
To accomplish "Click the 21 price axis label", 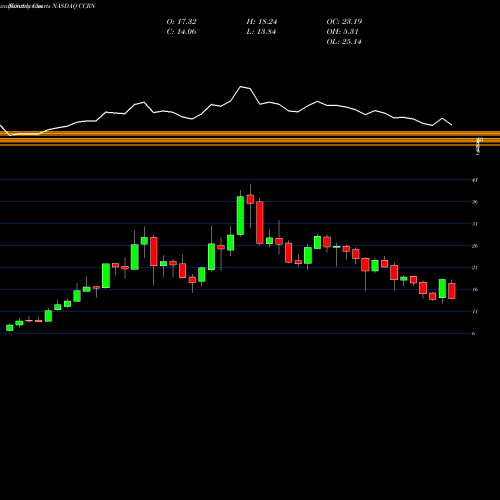I will [475, 268].
